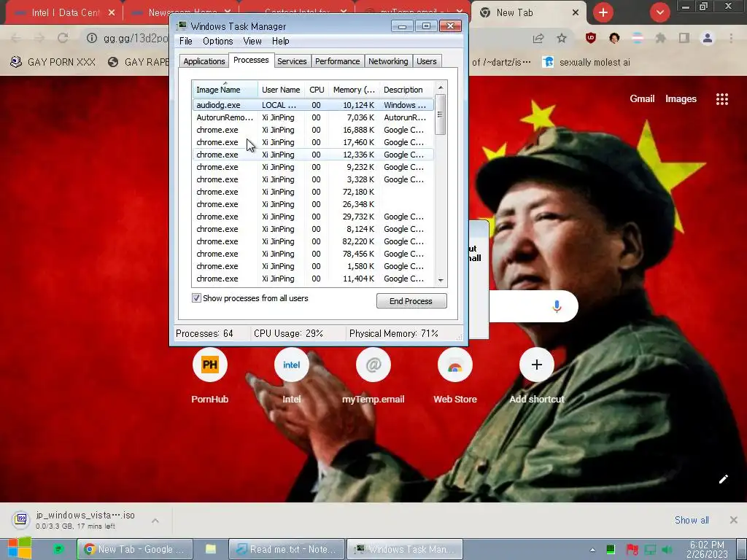Open Task Manager Options menu

[217, 41]
